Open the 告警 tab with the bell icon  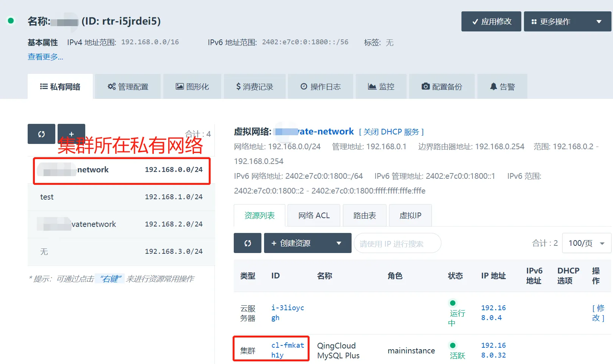(x=502, y=87)
